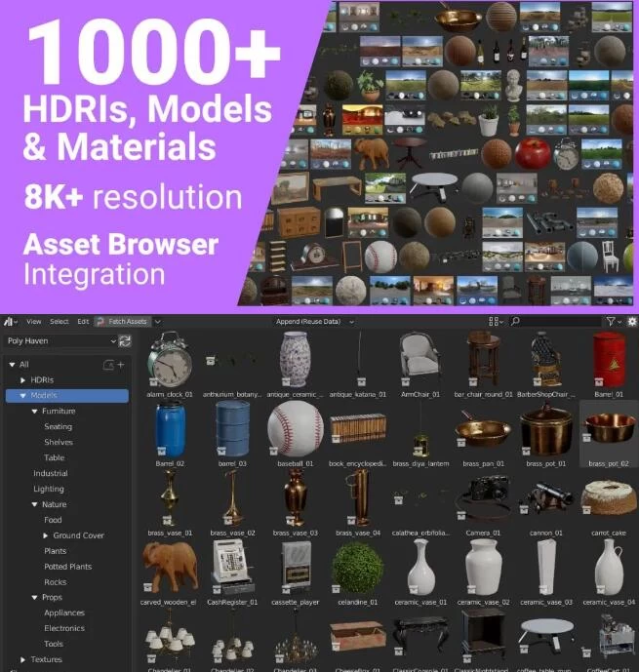The height and width of the screenshot is (672, 639).
Task: Click the editor type icon in header
Action: point(10,321)
